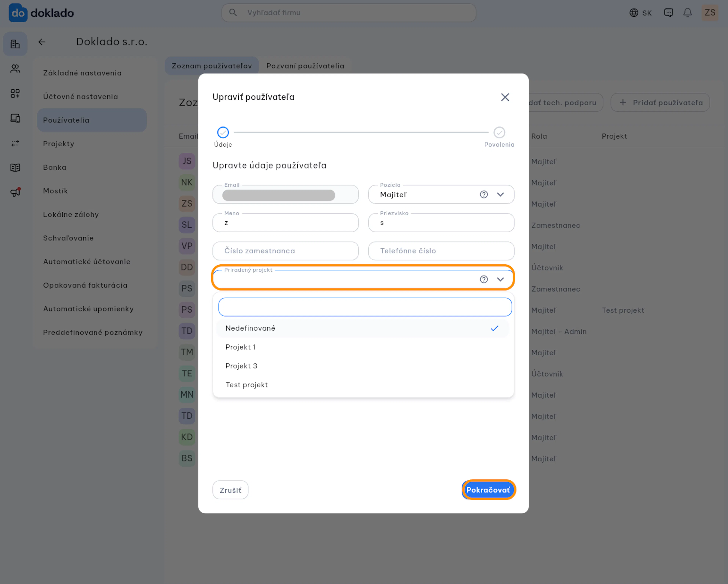Screen dimensions: 728x584
Task: Click the Pokračovať button
Action: [x=488, y=490]
